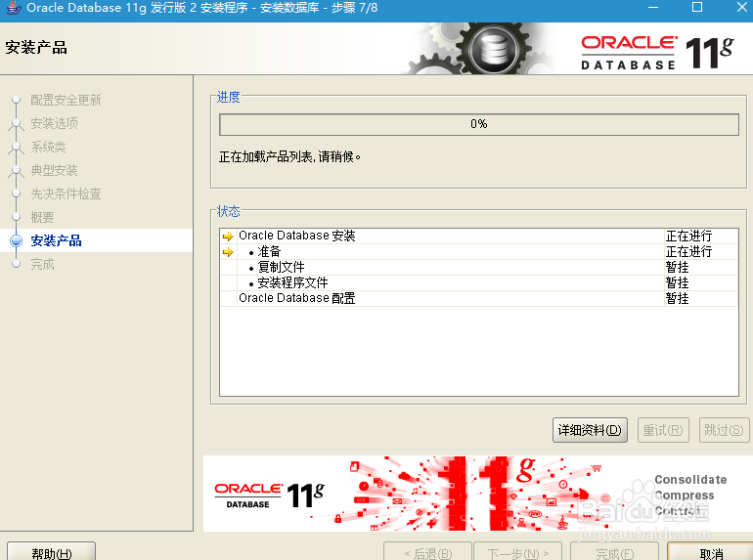
Task: Click the 正在加载产品列表,请稍候 message
Action: [x=290, y=157]
